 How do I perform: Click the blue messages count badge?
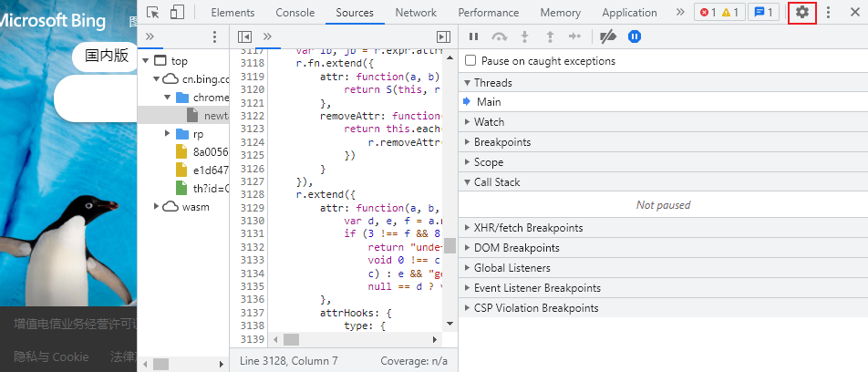click(762, 13)
